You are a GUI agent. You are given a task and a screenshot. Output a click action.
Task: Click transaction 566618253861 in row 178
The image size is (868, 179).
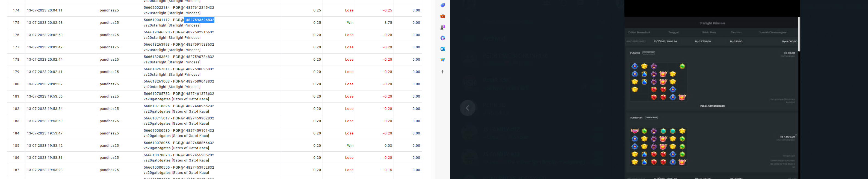click(179, 57)
